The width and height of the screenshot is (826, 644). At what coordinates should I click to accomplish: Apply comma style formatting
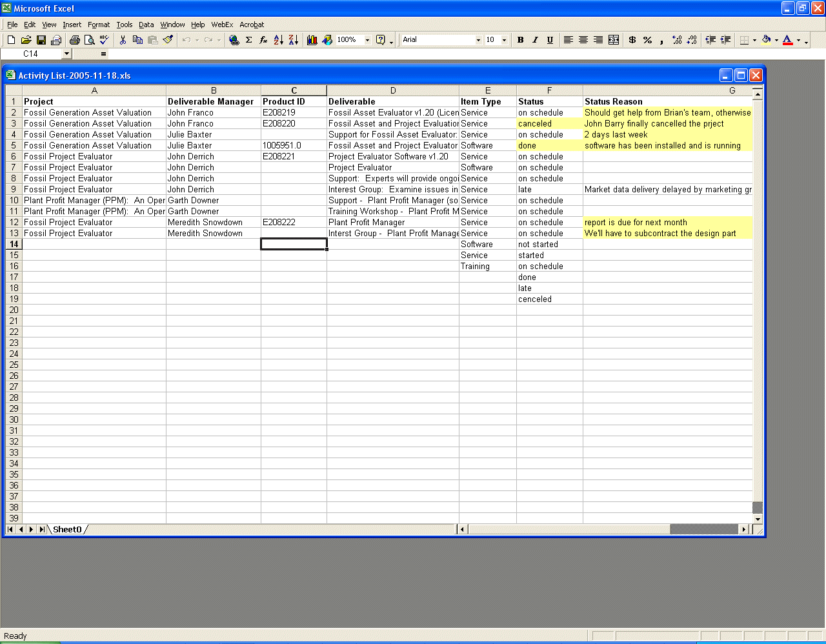(x=662, y=40)
